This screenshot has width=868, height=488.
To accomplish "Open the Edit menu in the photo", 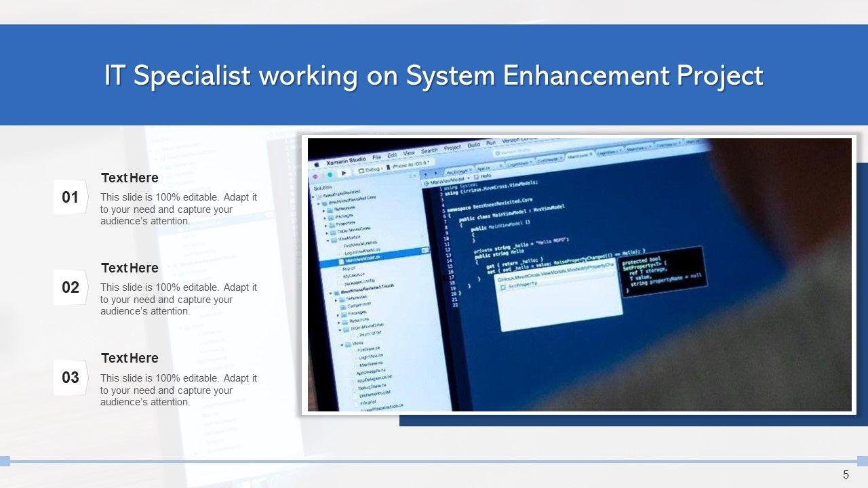I will tap(393, 155).
